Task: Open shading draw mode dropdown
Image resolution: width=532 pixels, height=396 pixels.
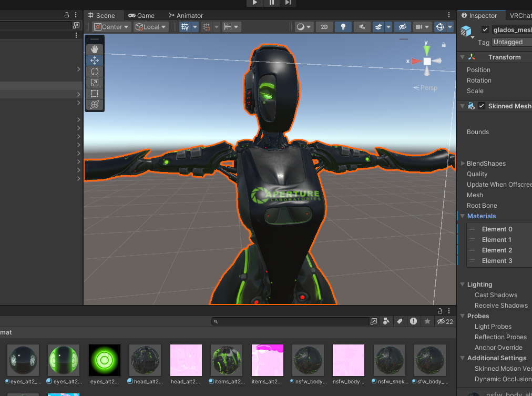Action: pos(304,27)
